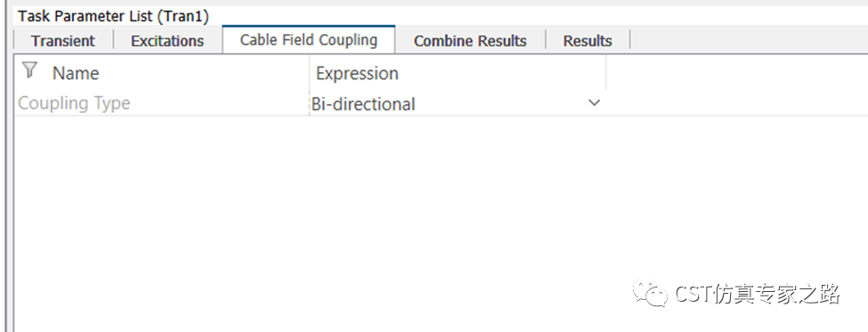Click the filter funnel icon beside Name
Screen dimensions: 868x332
point(30,70)
